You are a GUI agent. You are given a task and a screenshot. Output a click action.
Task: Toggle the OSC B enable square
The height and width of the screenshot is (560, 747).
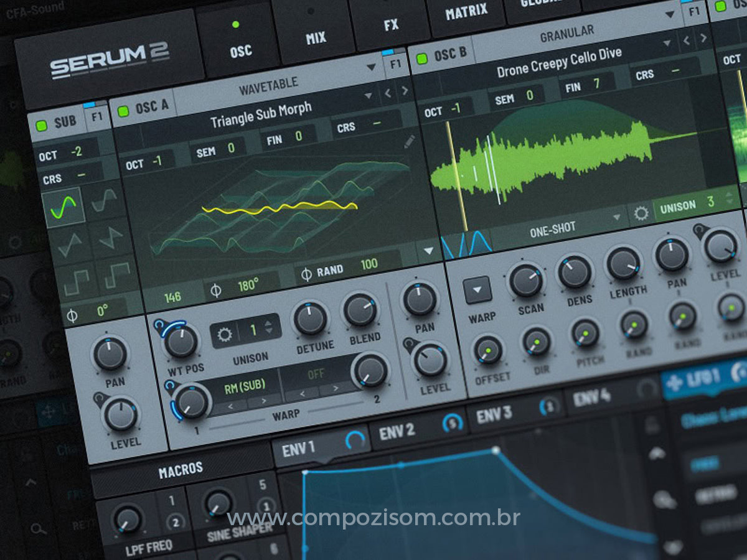(422, 58)
